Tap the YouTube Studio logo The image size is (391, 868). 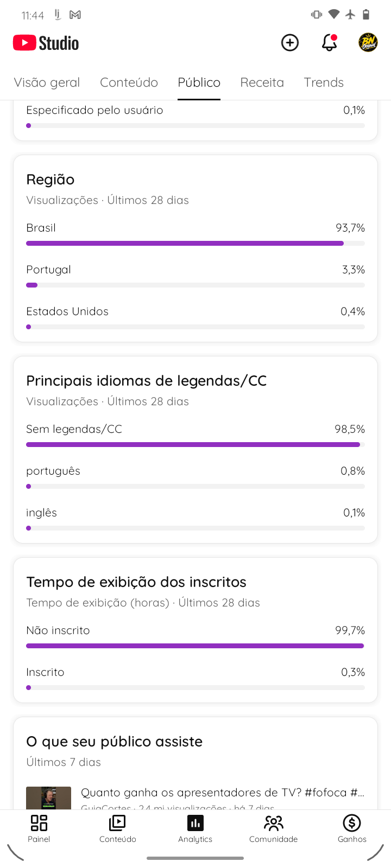[46, 43]
